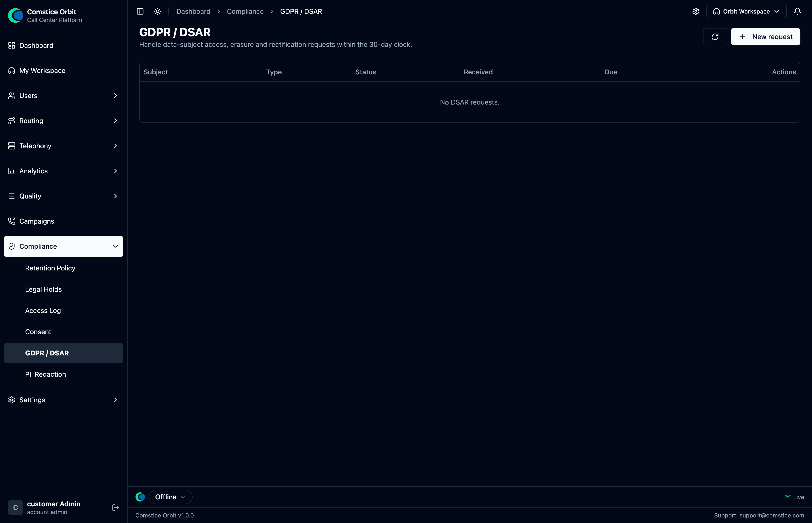The image size is (812, 523).
Task: Open Access Log page
Action: 63,311
